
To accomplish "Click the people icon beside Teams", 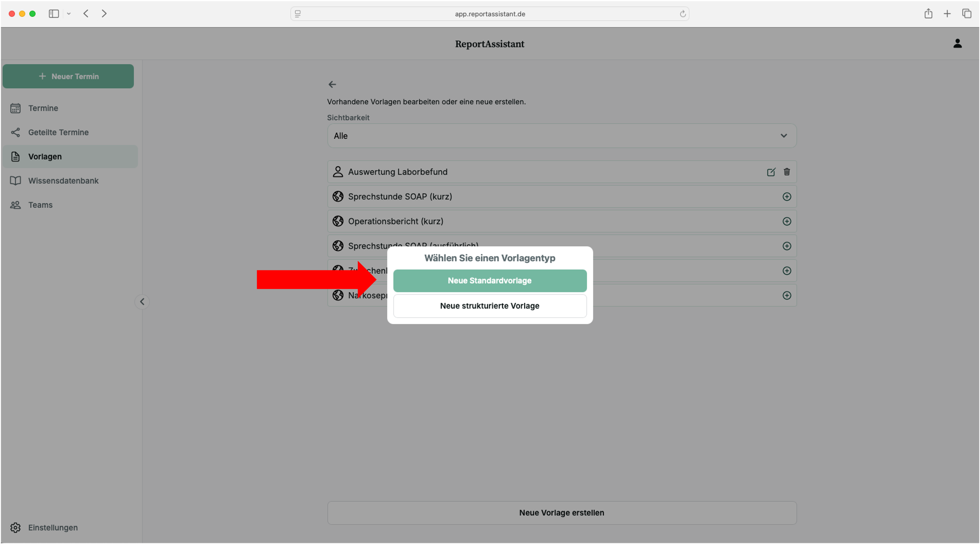I will pyautogui.click(x=15, y=205).
